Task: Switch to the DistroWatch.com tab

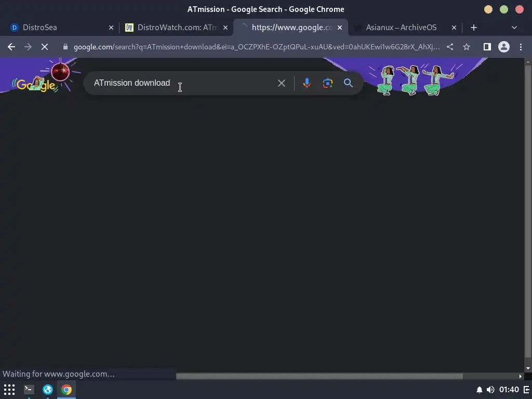Action: (177, 28)
